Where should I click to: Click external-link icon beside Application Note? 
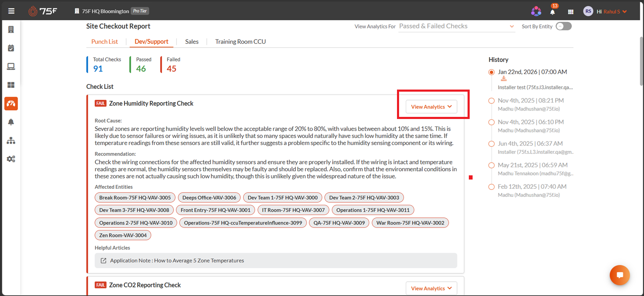(103, 260)
